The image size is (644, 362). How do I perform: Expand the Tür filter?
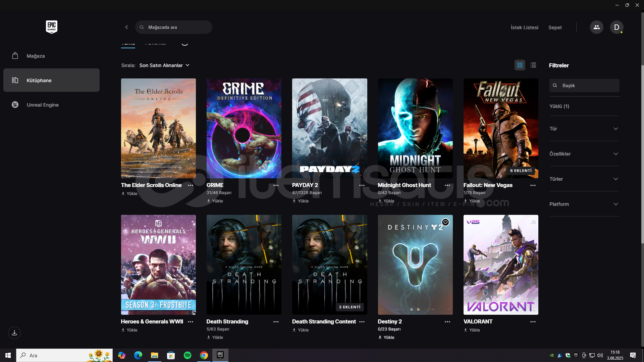(x=584, y=129)
